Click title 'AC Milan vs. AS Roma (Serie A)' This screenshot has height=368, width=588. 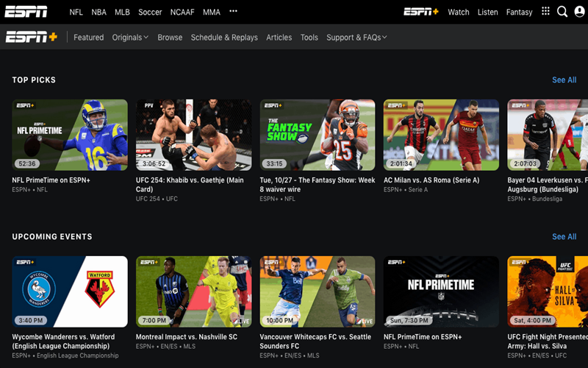tap(431, 180)
